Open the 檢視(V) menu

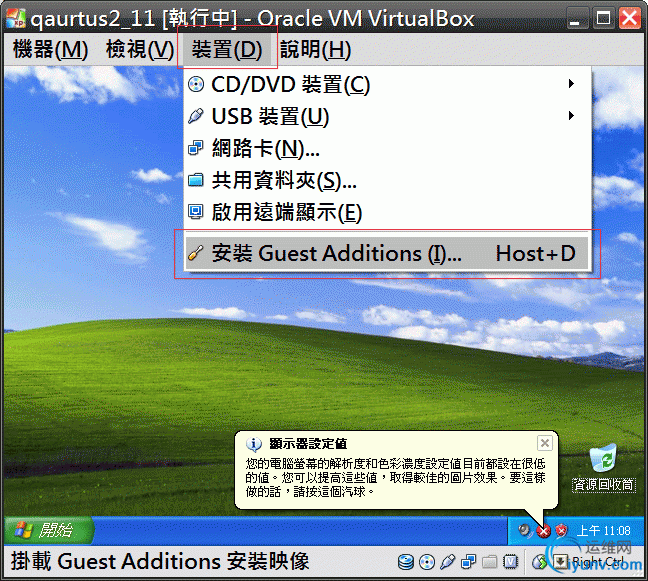pyautogui.click(x=140, y=50)
